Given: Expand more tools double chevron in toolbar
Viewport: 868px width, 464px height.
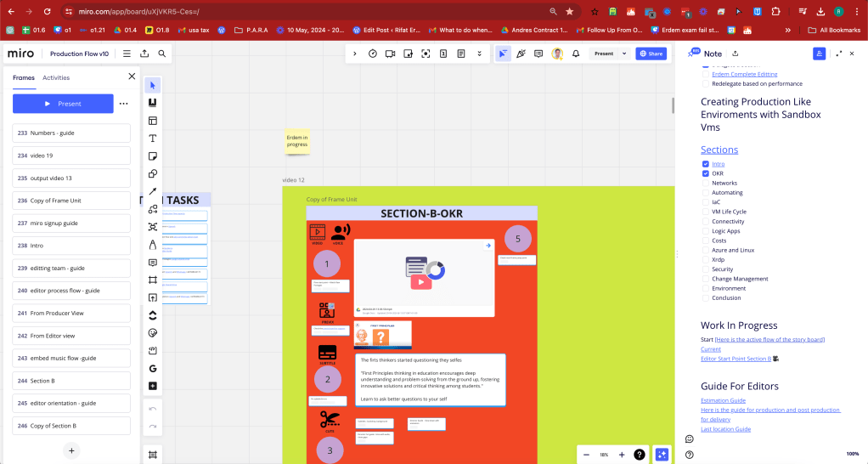Looking at the screenshot, I should [479, 54].
